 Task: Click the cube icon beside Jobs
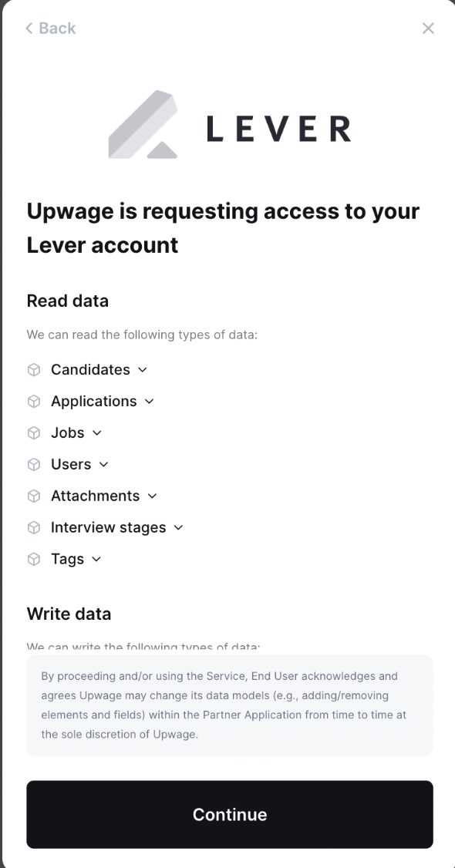click(x=34, y=432)
